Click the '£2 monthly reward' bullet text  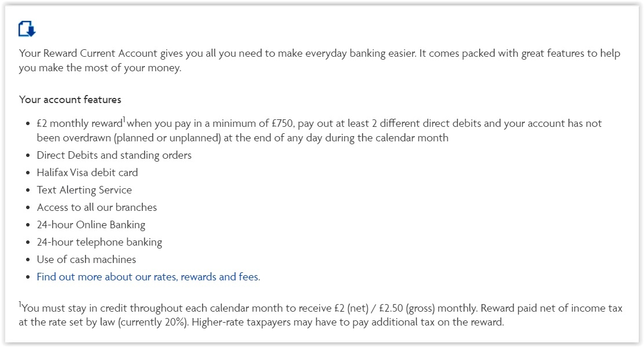pos(79,123)
